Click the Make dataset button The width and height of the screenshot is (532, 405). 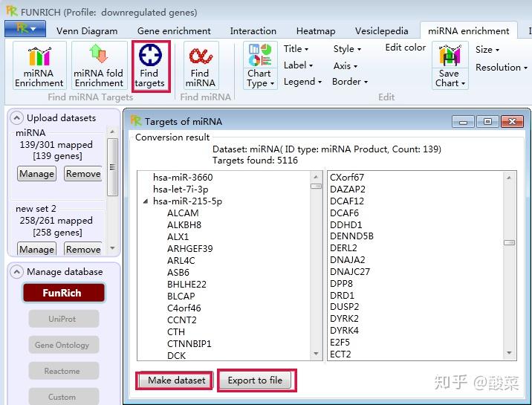176,380
